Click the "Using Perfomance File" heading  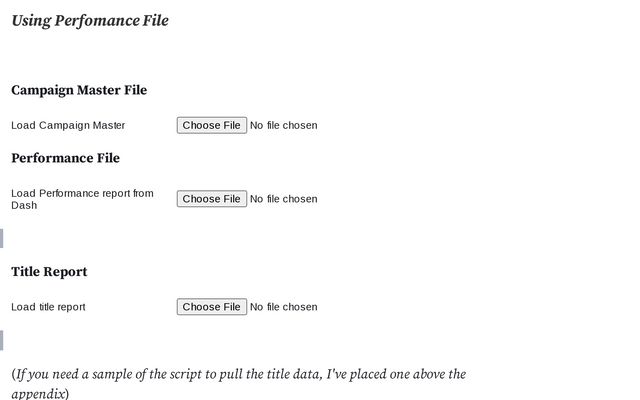(x=90, y=20)
